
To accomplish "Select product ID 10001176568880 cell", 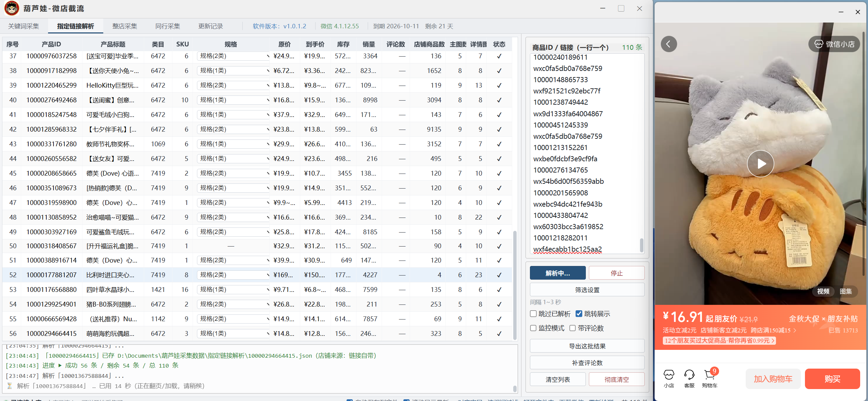I will [x=51, y=289].
